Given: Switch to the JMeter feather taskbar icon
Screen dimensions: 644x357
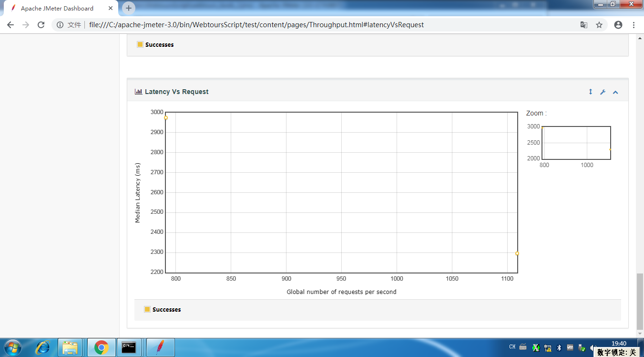Looking at the screenshot, I should [160, 347].
